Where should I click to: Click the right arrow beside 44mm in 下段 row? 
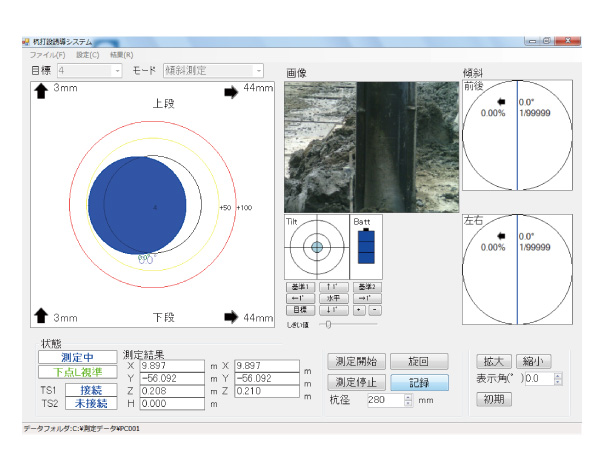pyautogui.click(x=231, y=317)
